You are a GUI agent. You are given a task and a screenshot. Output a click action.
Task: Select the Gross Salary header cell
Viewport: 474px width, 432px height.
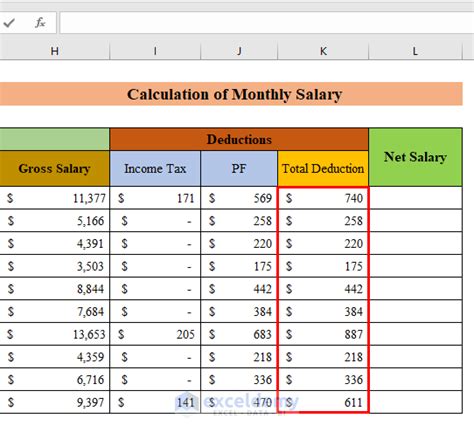point(55,168)
